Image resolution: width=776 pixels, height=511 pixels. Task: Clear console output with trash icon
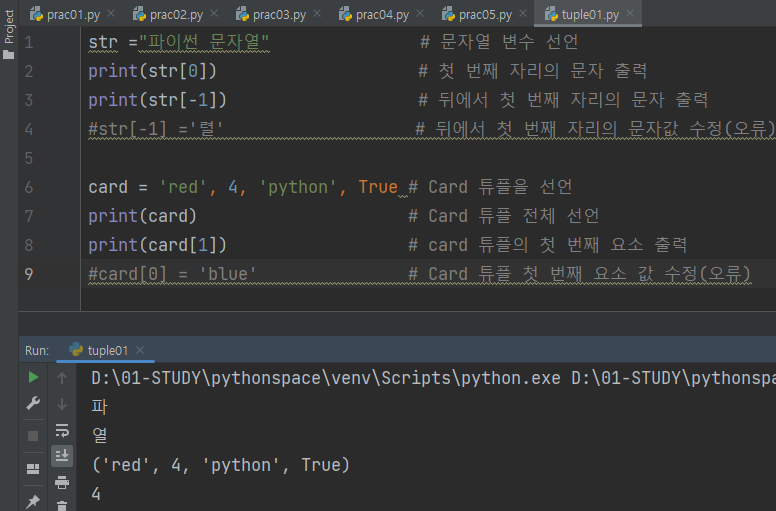62,506
